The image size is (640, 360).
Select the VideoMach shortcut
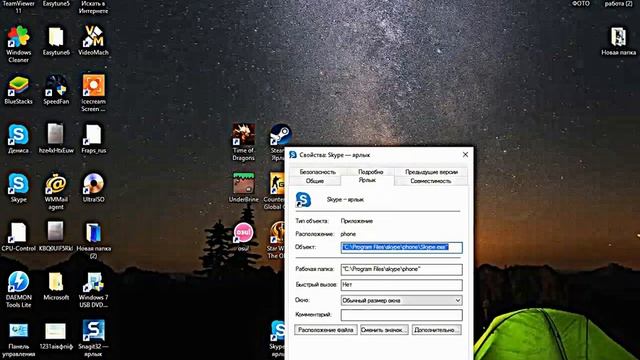93,37
